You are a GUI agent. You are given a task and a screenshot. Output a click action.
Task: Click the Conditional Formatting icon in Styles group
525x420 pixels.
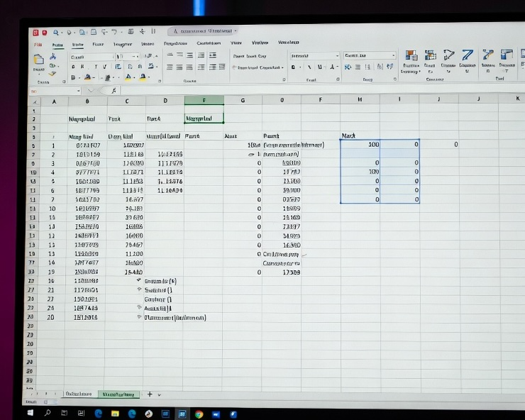pos(411,56)
